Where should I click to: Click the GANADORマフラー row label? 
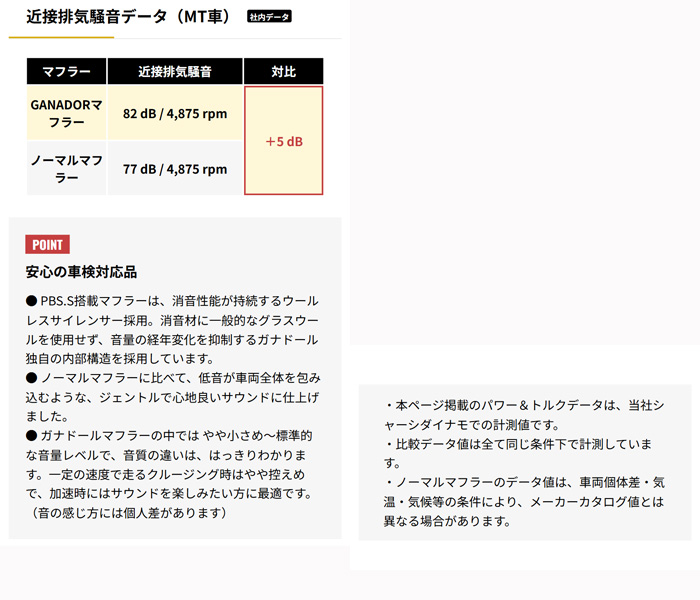[x=66, y=113]
